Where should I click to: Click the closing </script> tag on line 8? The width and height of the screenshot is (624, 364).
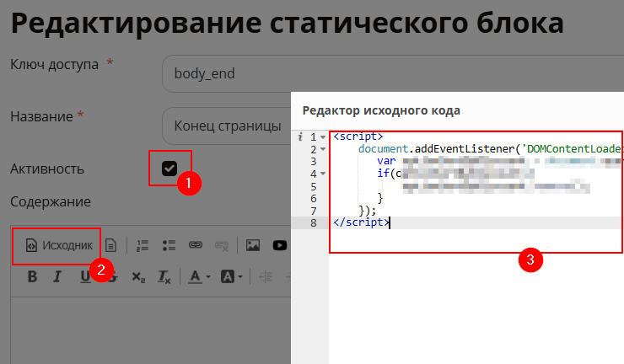361,222
